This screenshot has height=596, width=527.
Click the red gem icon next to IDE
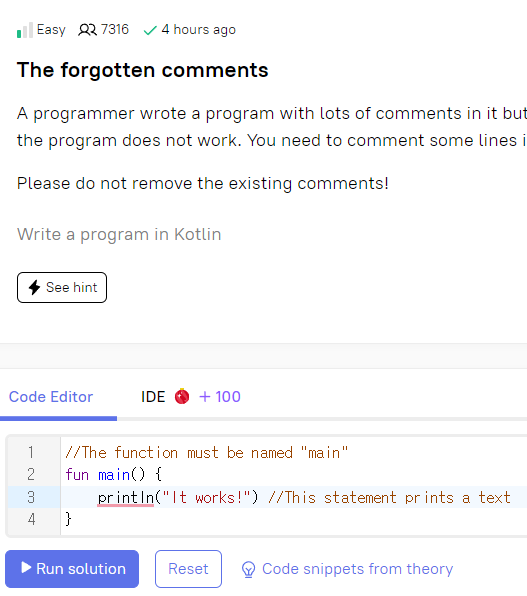pos(182,396)
